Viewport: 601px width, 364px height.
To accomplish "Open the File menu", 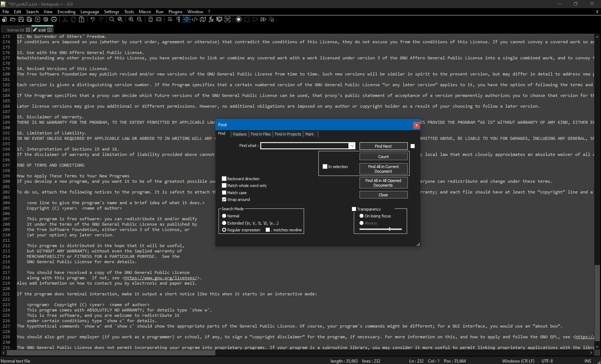I will pyautogui.click(x=6, y=12).
